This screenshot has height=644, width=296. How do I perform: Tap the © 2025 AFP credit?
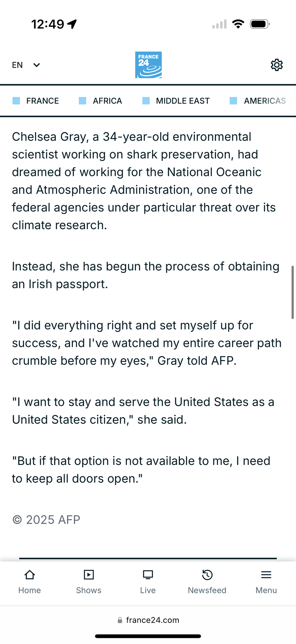pyautogui.click(x=46, y=520)
